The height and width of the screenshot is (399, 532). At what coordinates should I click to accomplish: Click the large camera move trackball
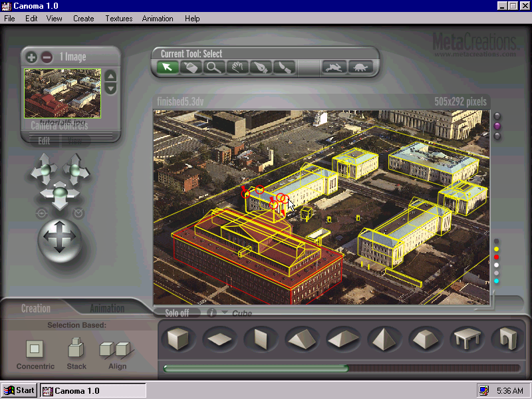pos(60,240)
